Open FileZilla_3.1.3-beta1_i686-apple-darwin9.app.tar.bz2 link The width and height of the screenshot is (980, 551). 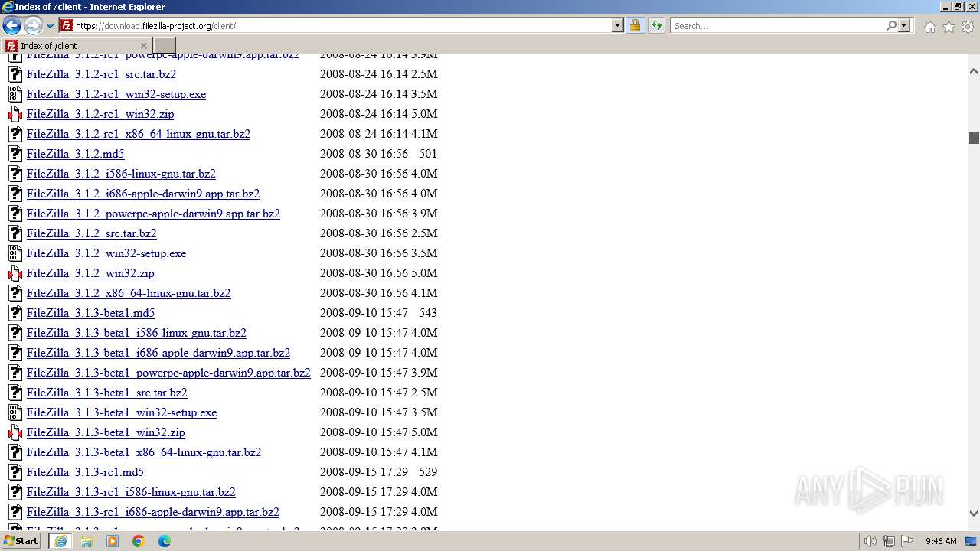coord(158,353)
